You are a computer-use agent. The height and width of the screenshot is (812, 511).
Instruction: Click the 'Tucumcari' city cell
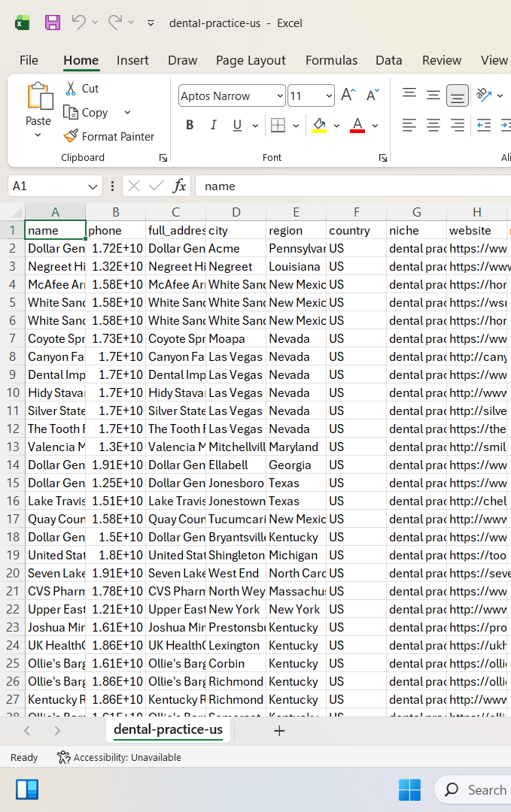236,519
